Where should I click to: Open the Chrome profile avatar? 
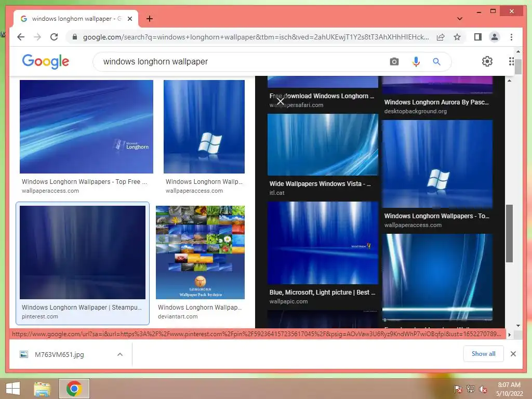495,37
